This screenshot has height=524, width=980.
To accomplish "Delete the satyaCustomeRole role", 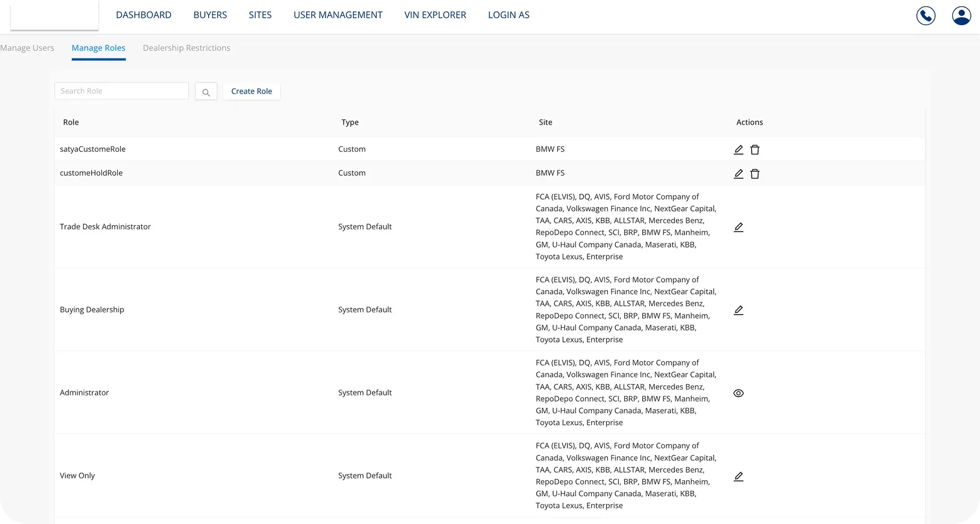I will [755, 150].
